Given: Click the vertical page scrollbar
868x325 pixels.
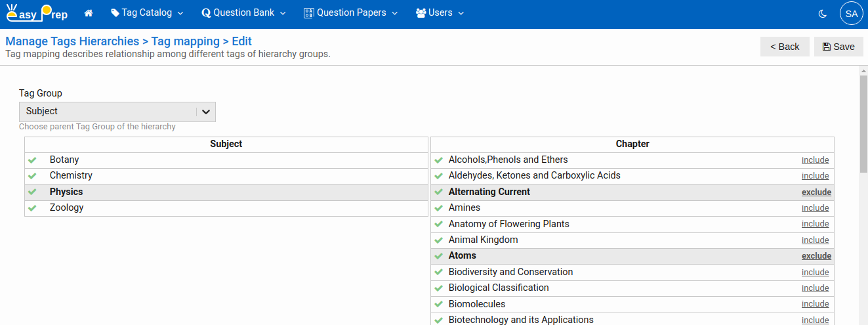Looking at the screenshot, I should click(x=863, y=125).
